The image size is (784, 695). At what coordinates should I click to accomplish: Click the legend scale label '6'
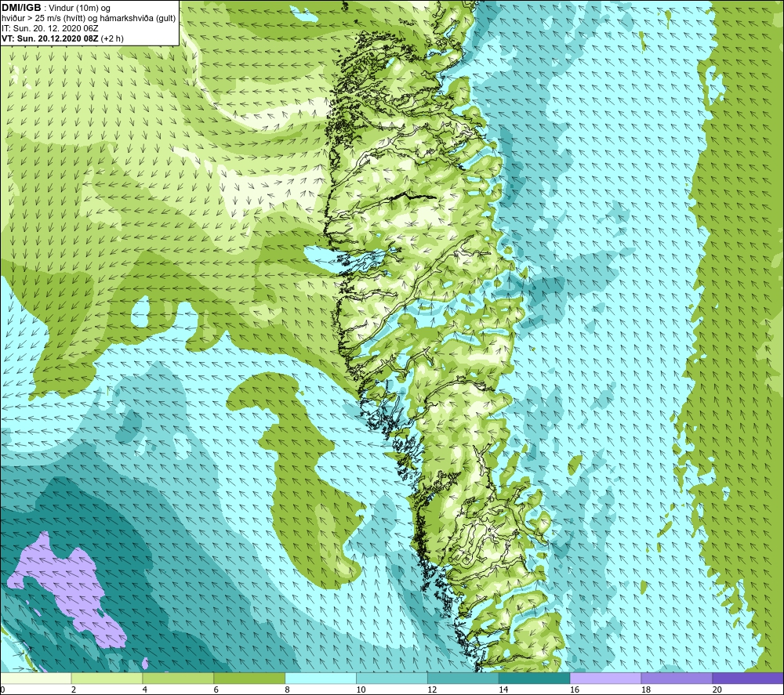216,690
